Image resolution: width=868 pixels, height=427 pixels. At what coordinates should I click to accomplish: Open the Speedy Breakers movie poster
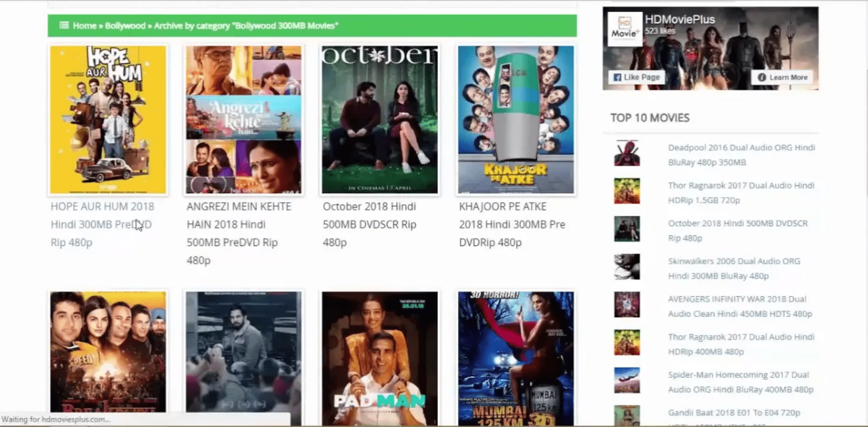click(108, 353)
